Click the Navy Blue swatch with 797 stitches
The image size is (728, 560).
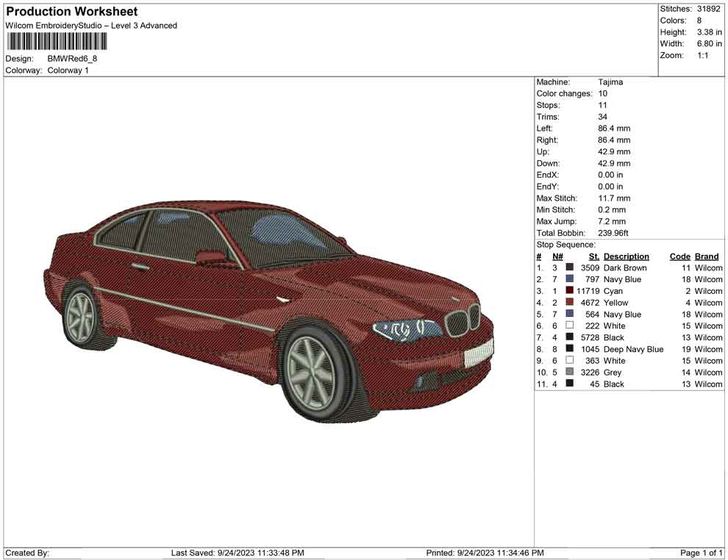(x=569, y=279)
